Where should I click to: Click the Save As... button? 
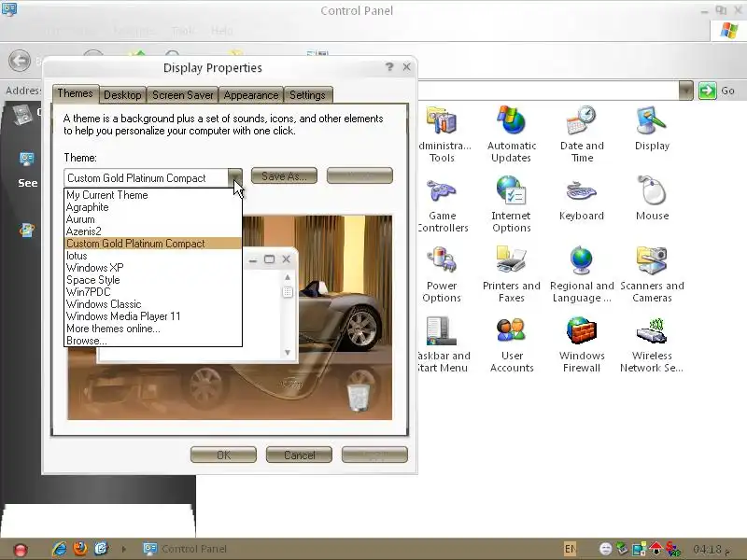coord(284,175)
